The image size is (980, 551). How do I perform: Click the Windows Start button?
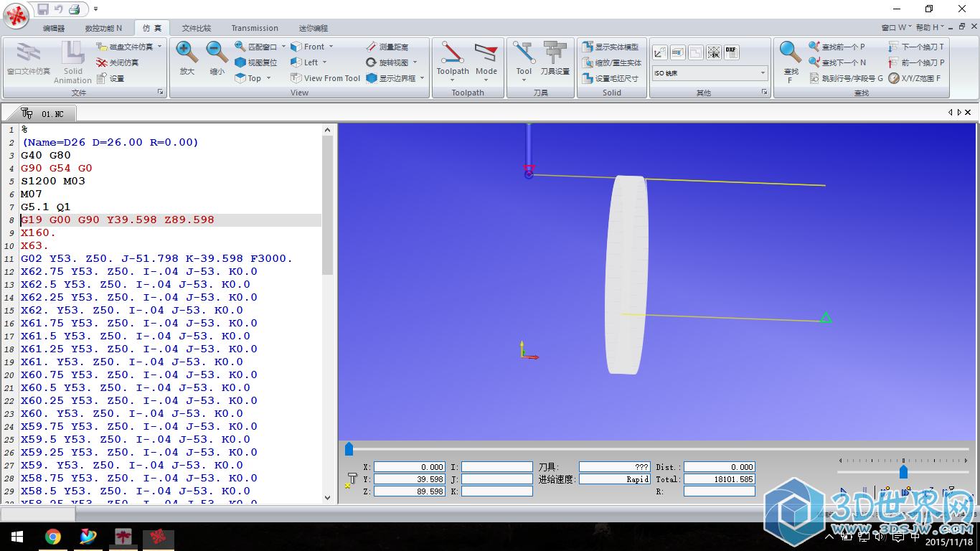17,537
